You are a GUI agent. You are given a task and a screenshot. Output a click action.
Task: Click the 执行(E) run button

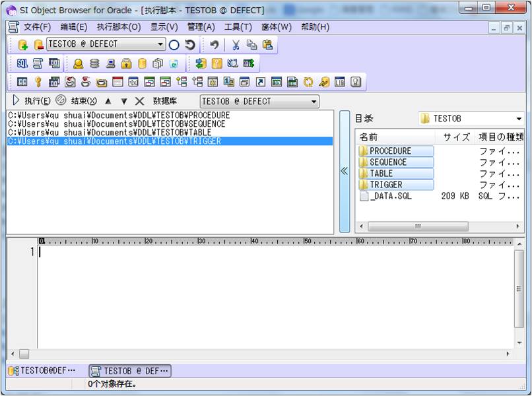coord(32,101)
